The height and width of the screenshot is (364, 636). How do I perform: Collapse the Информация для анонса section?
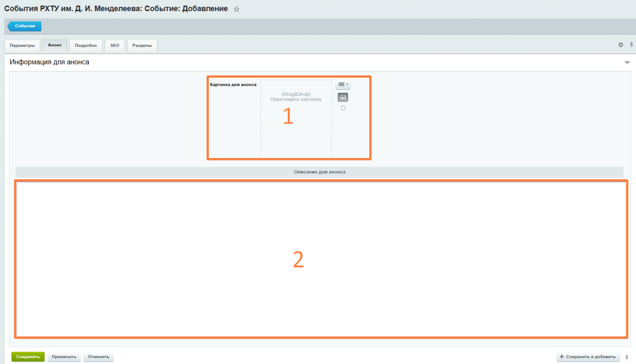627,62
